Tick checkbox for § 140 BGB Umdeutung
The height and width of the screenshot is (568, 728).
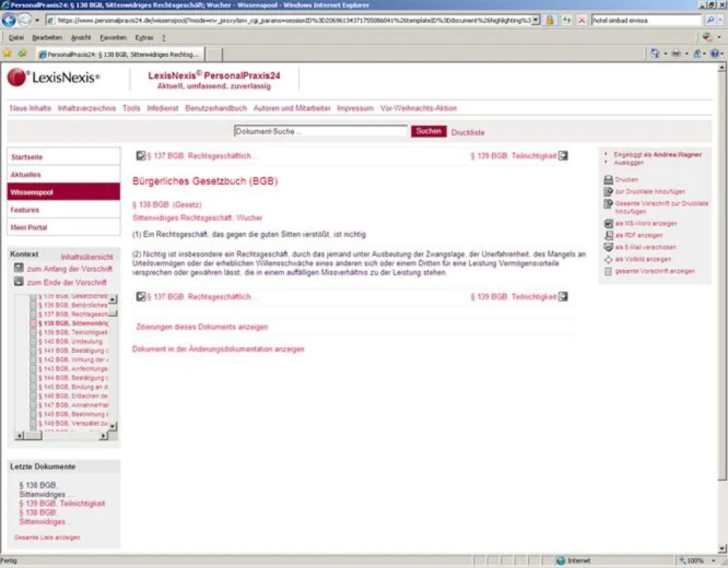click(x=33, y=342)
